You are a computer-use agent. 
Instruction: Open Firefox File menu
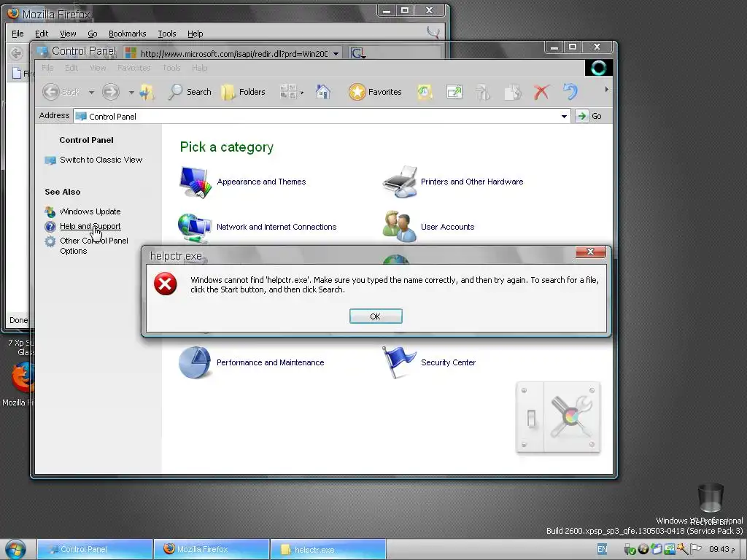coord(18,34)
